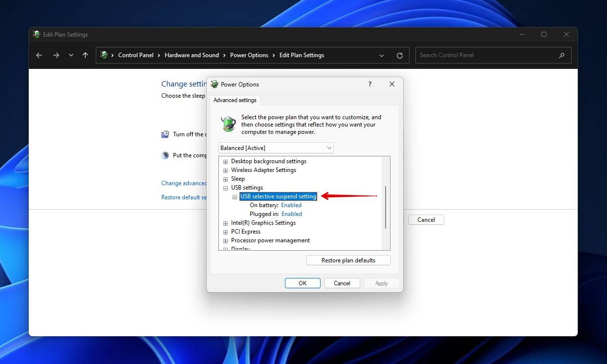Viewport: 607px width, 364px height.
Task: Expand the Sleep node
Action: 225,179
